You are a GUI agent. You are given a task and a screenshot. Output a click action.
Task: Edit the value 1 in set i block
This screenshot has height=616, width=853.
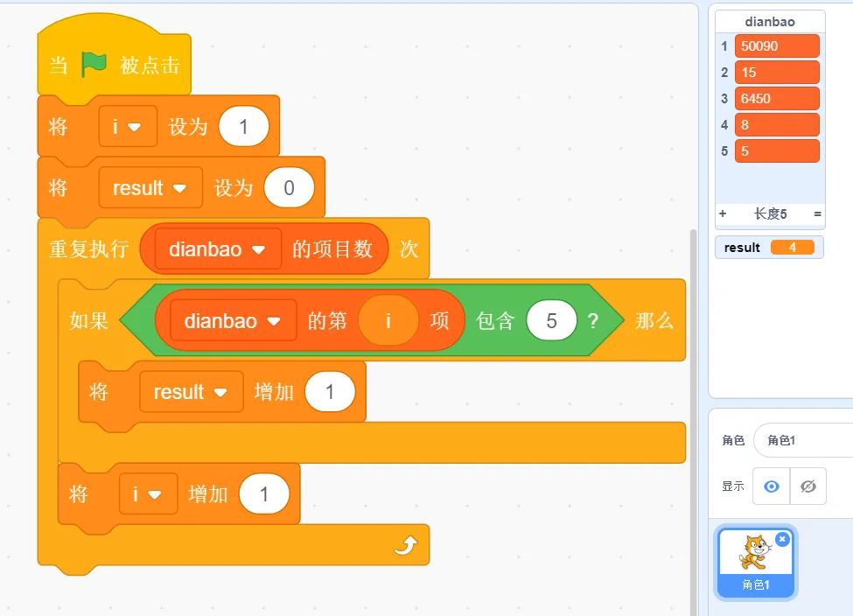[x=244, y=126]
